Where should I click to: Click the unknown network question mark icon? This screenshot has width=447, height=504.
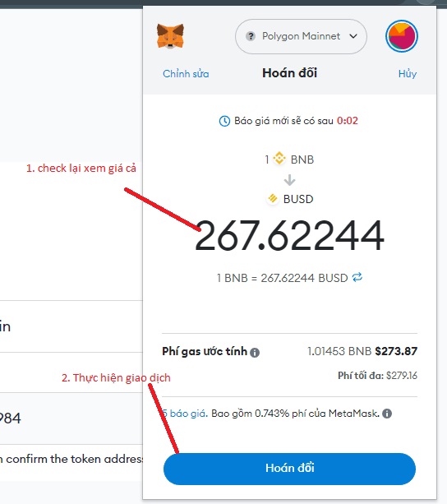251,36
